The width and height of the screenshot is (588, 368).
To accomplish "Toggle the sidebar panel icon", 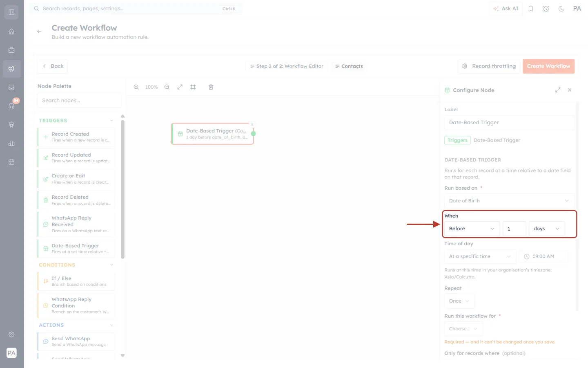I will 11,12.
